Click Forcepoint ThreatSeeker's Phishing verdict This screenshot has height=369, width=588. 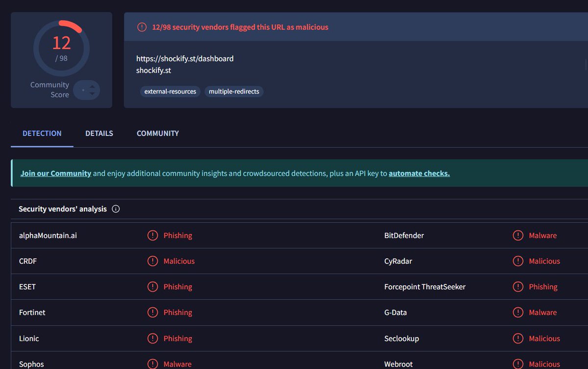[543, 287]
